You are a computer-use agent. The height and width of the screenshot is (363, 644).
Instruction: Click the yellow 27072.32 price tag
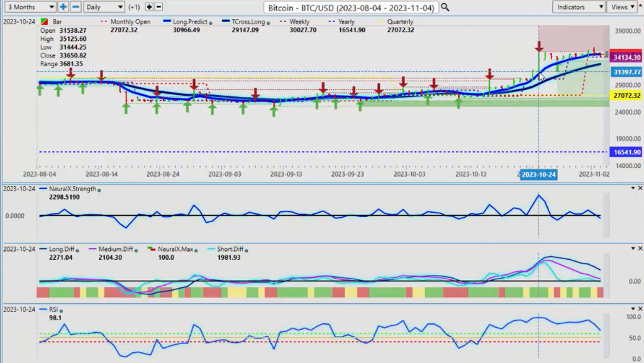(626, 96)
